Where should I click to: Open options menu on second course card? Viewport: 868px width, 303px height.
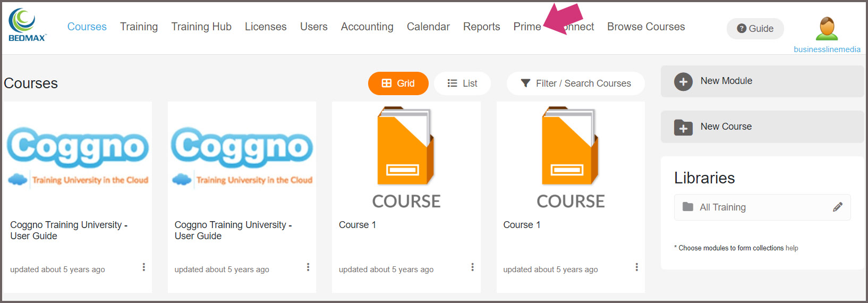coord(308,267)
